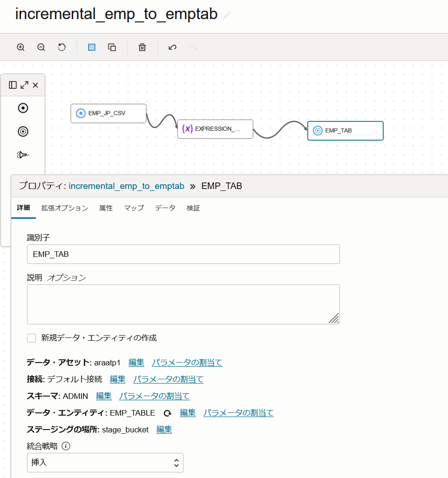448x478 pixels.
Task: Click パラメータの割当て link for データ・アセット
Action: [187, 363]
